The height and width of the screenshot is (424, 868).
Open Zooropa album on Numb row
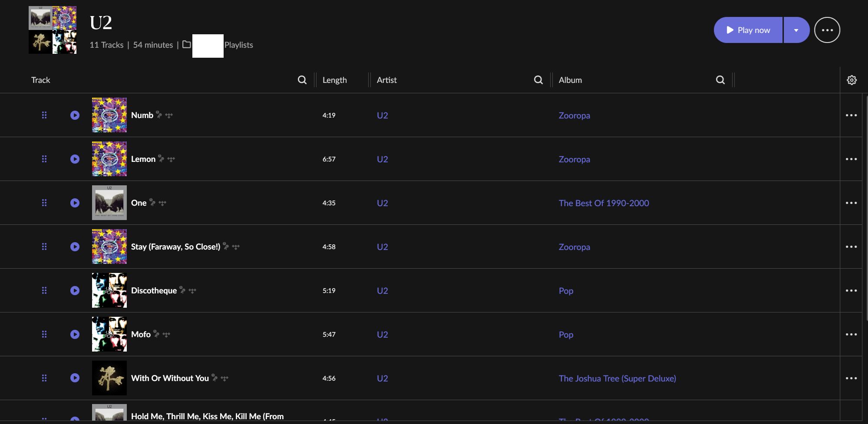pyautogui.click(x=574, y=115)
